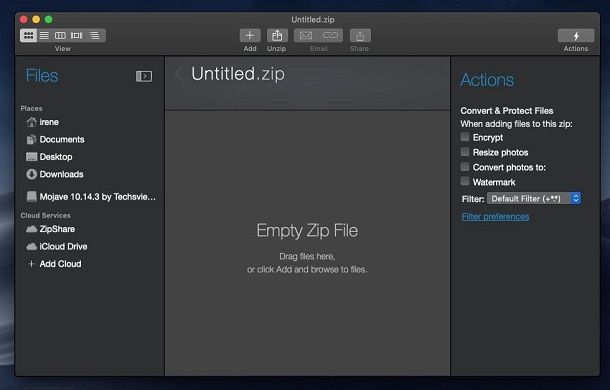Open the Default Filter dropdown
The height and width of the screenshot is (390, 610).
click(534, 199)
